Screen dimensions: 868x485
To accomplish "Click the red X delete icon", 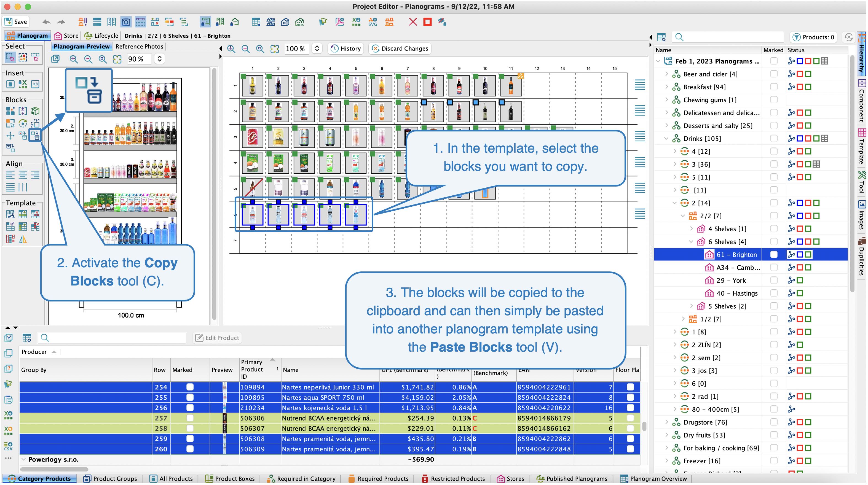I will 413,22.
